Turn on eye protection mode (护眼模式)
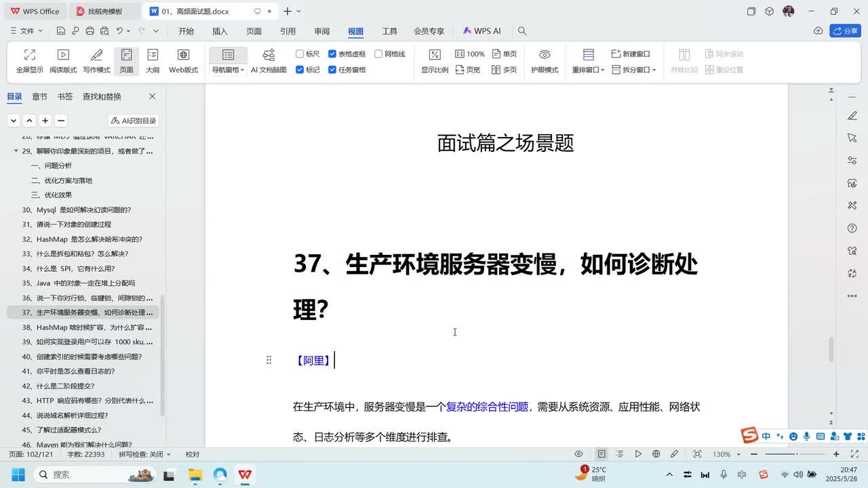Image resolution: width=868 pixels, height=488 pixels. click(x=545, y=61)
